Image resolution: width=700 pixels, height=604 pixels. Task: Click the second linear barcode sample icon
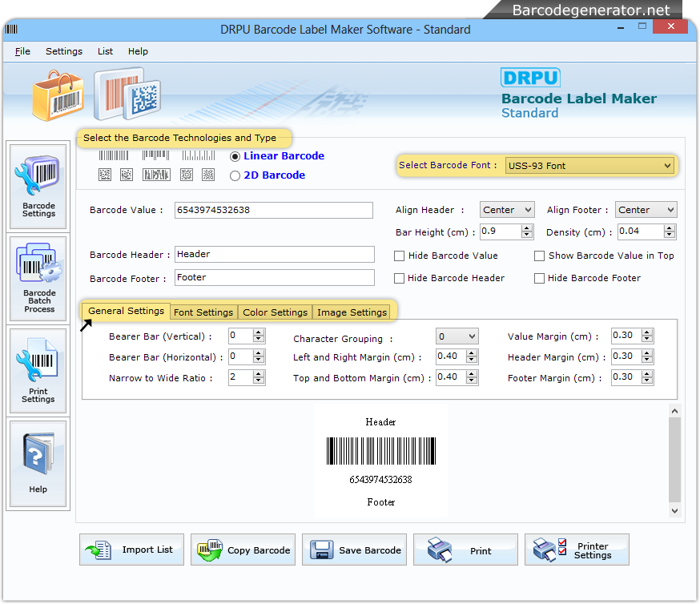coord(155,155)
